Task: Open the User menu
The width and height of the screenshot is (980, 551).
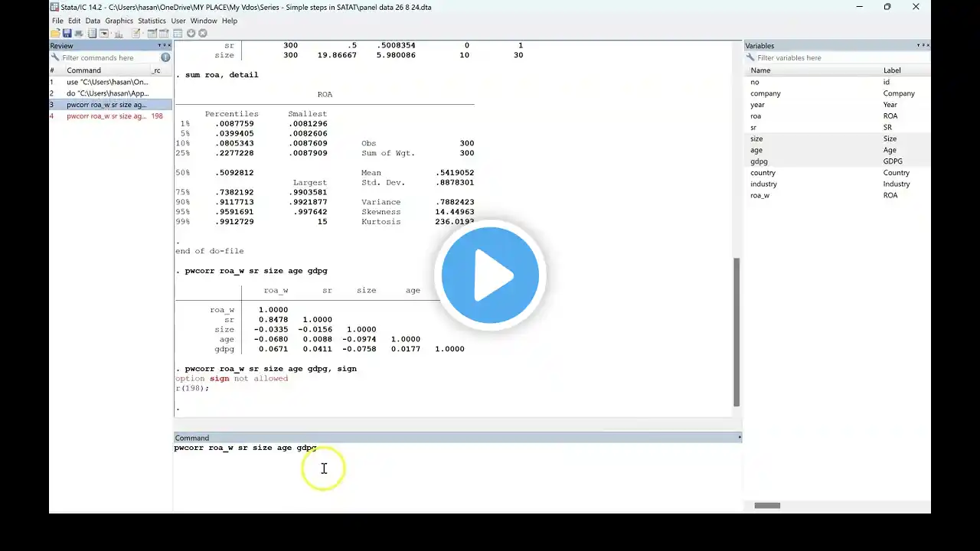Action: pyautogui.click(x=178, y=21)
